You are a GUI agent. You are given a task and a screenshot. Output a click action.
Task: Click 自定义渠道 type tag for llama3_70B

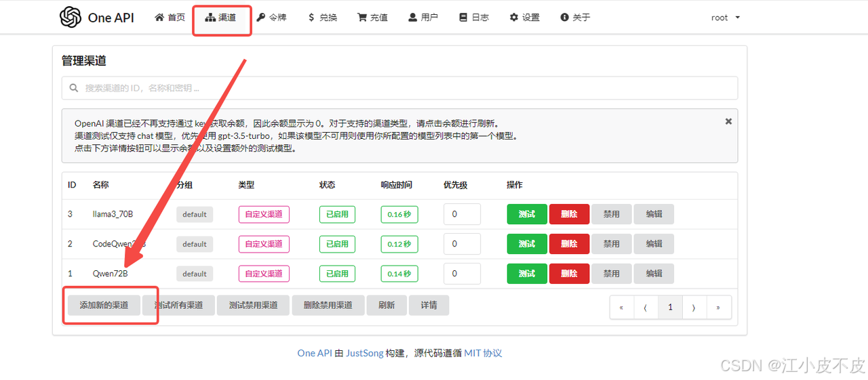264,214
